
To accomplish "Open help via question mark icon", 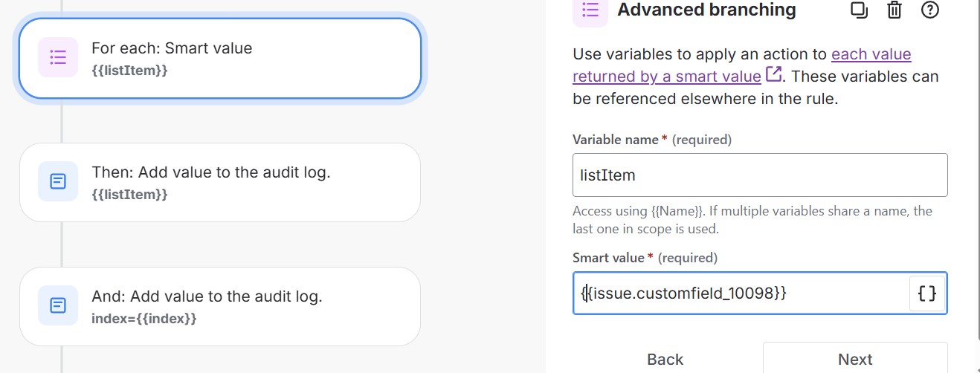I will (930, 10).
